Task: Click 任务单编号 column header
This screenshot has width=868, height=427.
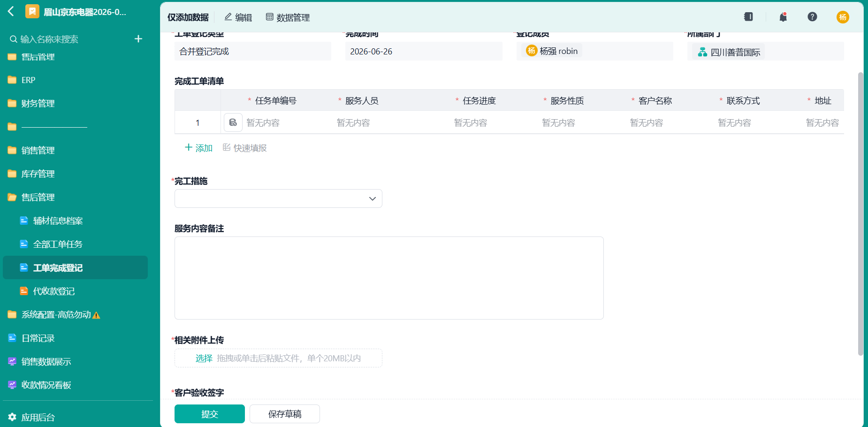Action: 276,100
